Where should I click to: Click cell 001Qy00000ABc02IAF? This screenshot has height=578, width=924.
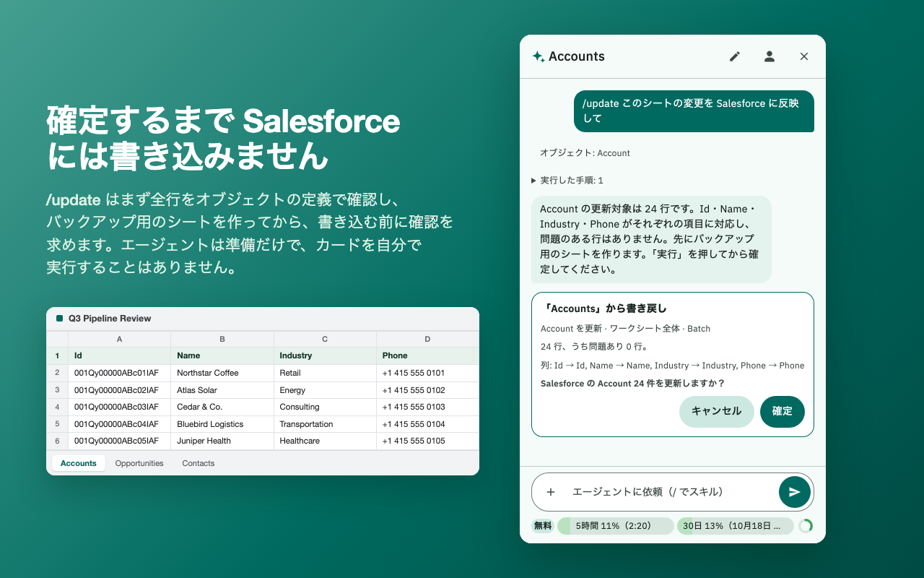pos(119,390)
